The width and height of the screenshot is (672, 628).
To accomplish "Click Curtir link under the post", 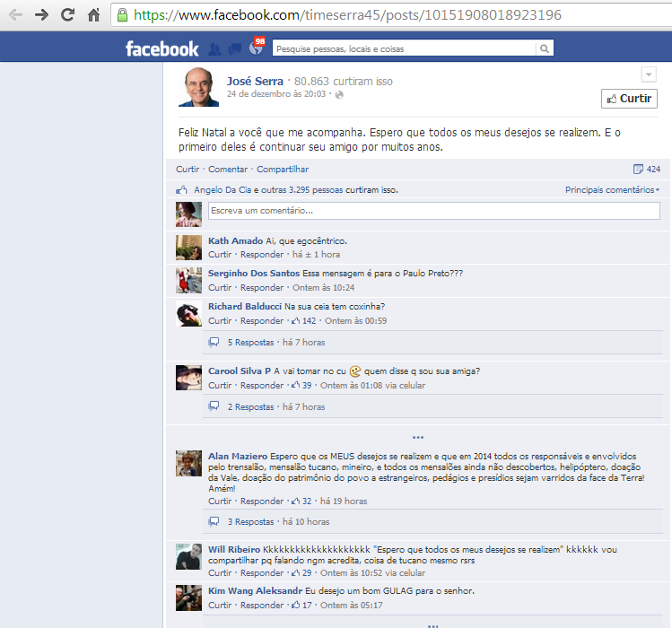I will coord(188,170).
